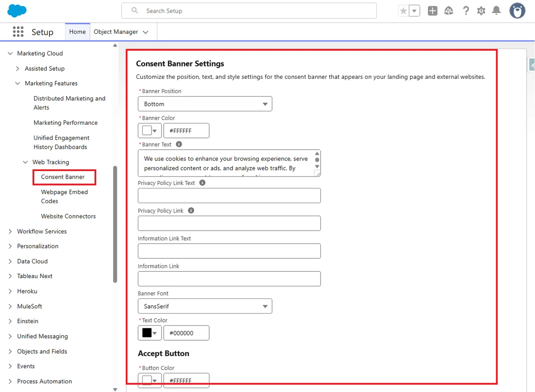This screenshot has width=535, height=392.
Task: Open Webpage Embed Codes
Action: tap(65, 196)
